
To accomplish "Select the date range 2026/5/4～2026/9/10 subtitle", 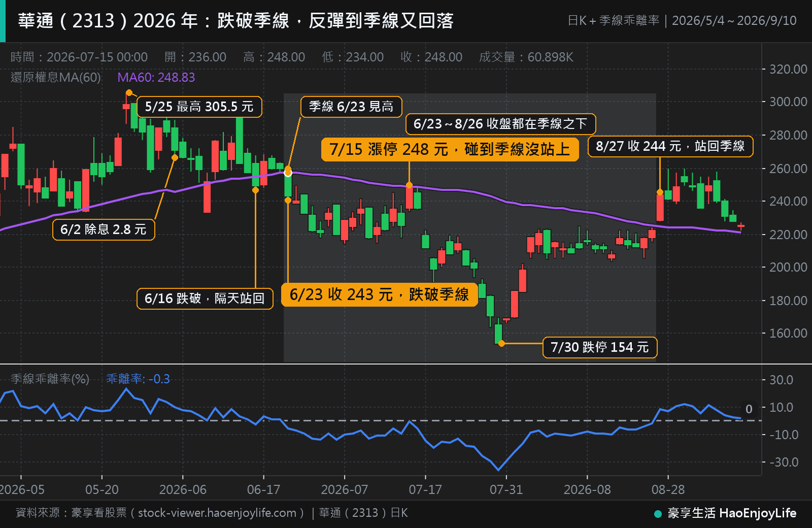I will click(734, 21).
